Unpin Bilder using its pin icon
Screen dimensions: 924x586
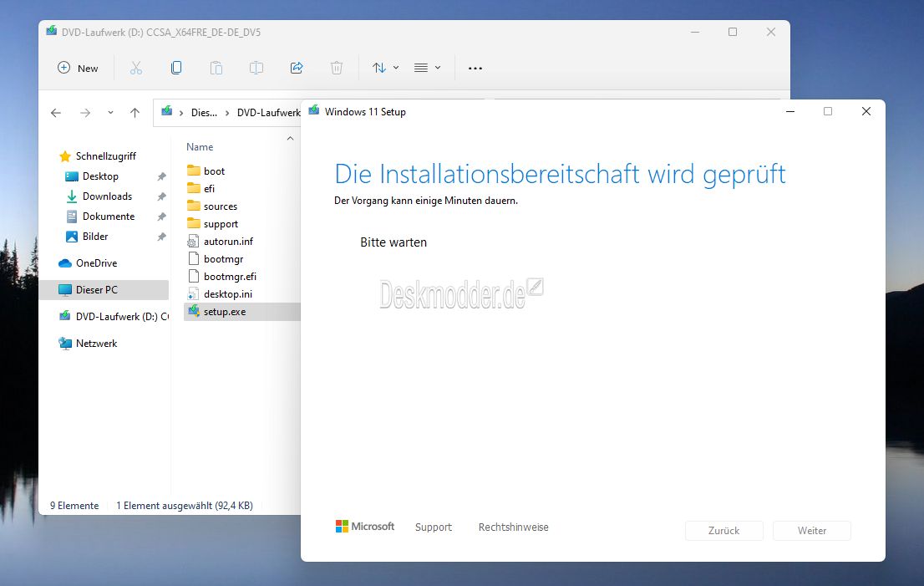click(161, 237)
